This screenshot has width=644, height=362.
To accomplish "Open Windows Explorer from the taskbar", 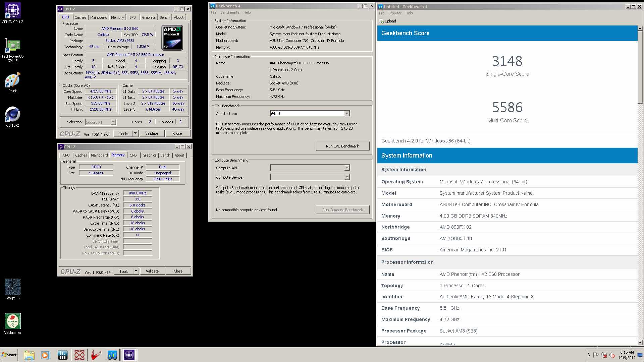I will 29,355.
